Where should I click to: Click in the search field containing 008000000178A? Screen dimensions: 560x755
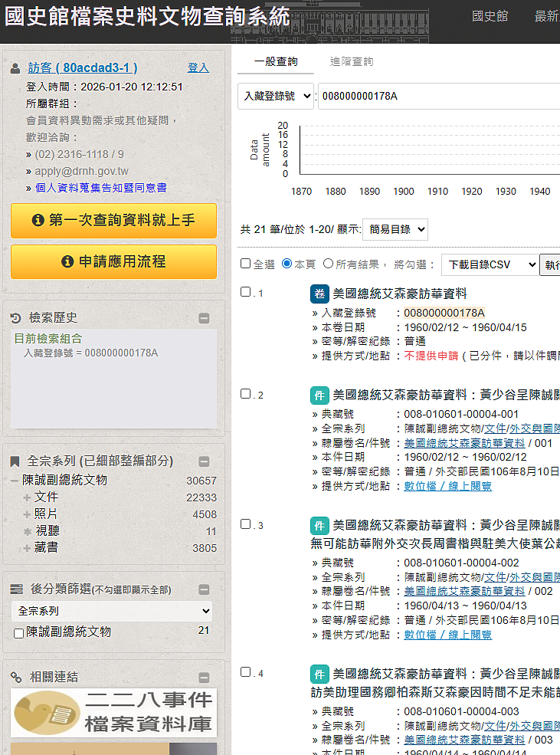tap(439, 97)
